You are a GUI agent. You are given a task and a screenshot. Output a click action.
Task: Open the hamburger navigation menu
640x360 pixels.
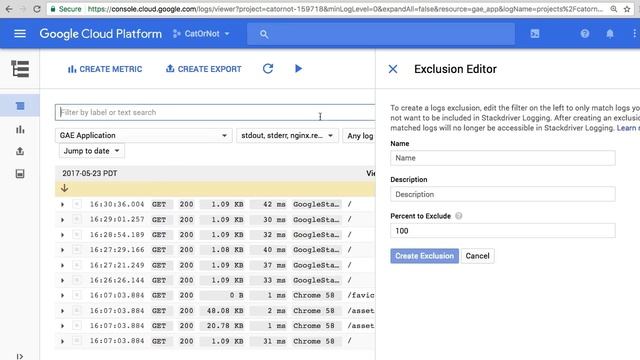pos(20,34)
